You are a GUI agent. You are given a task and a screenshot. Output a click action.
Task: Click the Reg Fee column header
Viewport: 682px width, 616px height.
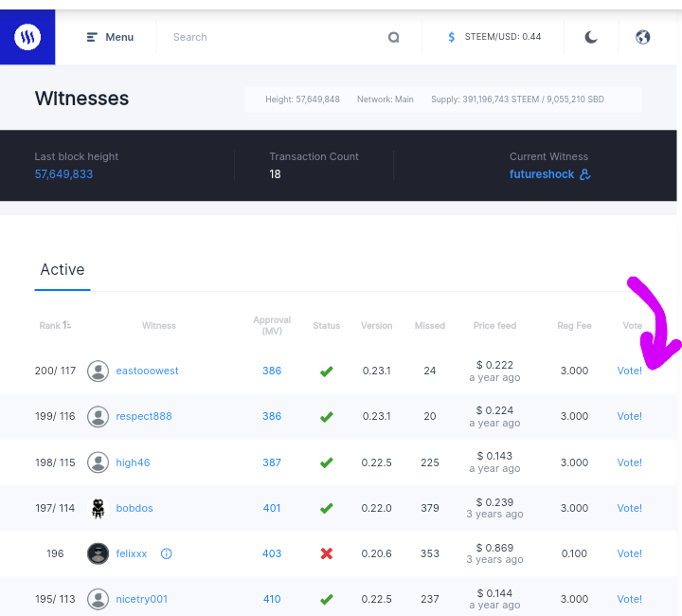(x=574, y=325)
